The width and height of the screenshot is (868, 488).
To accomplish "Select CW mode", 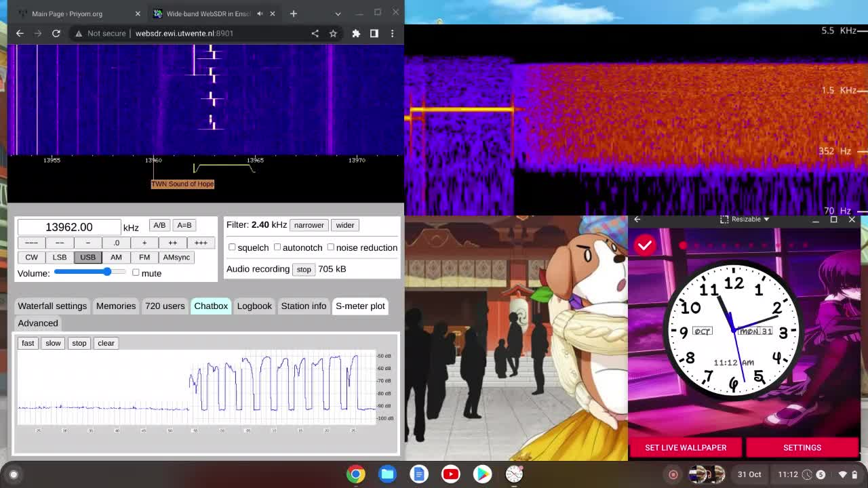I will [x=31, y=257].
